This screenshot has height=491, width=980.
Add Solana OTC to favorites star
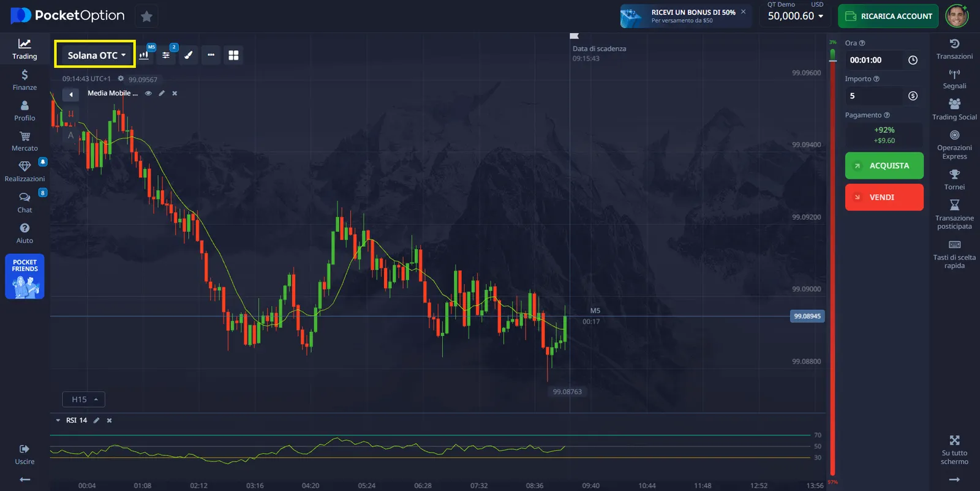(146, 17)
